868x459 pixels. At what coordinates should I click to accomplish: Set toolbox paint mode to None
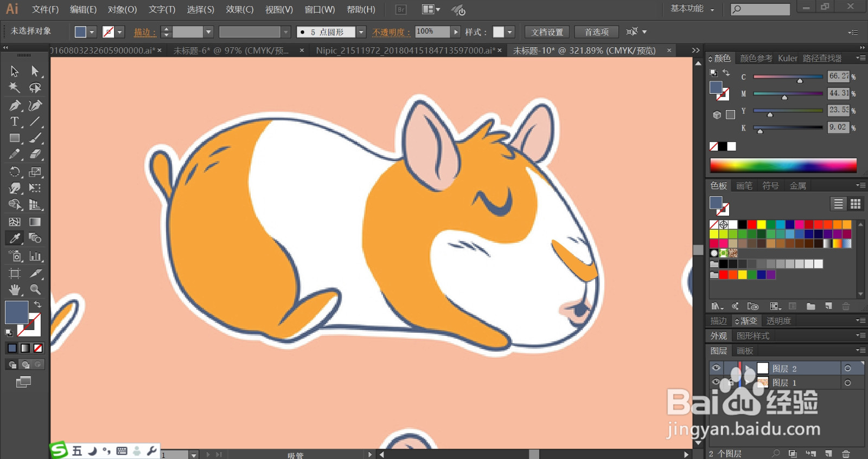pyautogui.click(x=38, y=348)
